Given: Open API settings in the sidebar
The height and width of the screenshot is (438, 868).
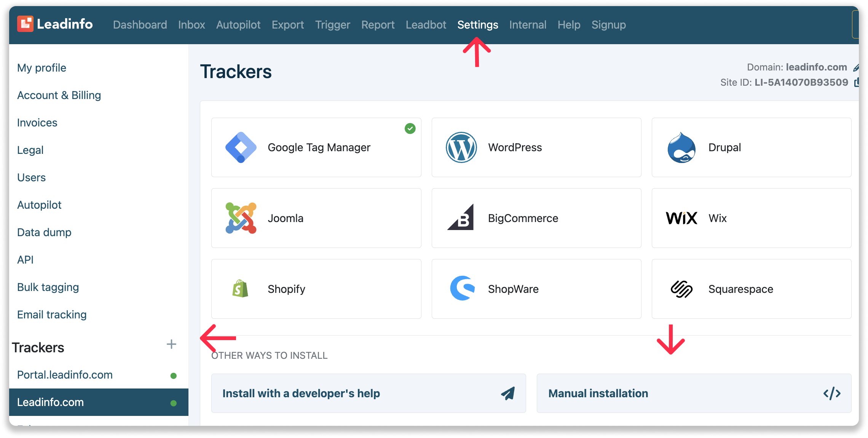Looking at the screenshot, I should pos(25,260).
